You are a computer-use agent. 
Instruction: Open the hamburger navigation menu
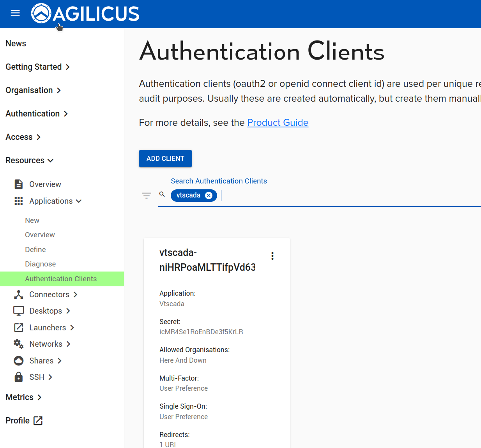[x=15, y=13]
